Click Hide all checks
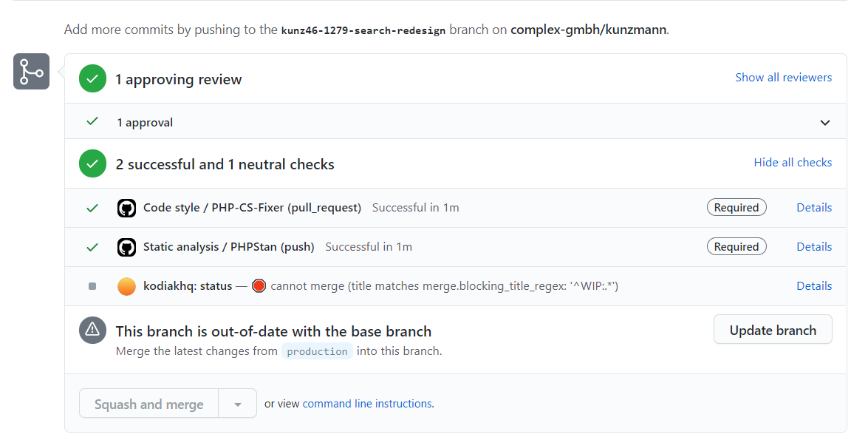Viewport: 868px width, 440px height. [x=793, y=162]
